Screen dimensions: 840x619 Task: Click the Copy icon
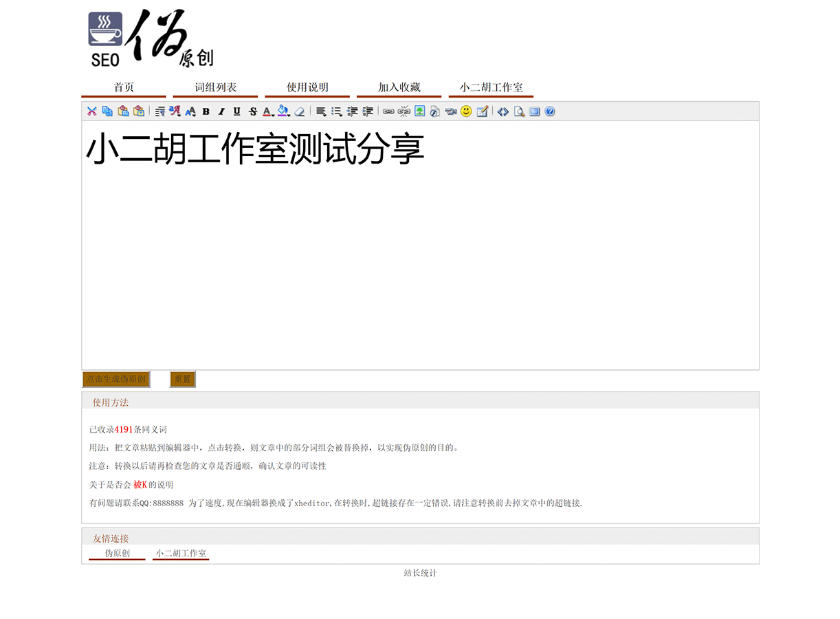pyautogui.click(x=107, y=111)
